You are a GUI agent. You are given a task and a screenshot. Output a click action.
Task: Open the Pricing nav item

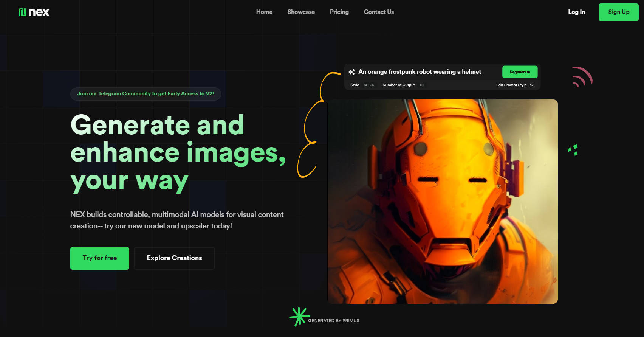(x=339, y=12)
